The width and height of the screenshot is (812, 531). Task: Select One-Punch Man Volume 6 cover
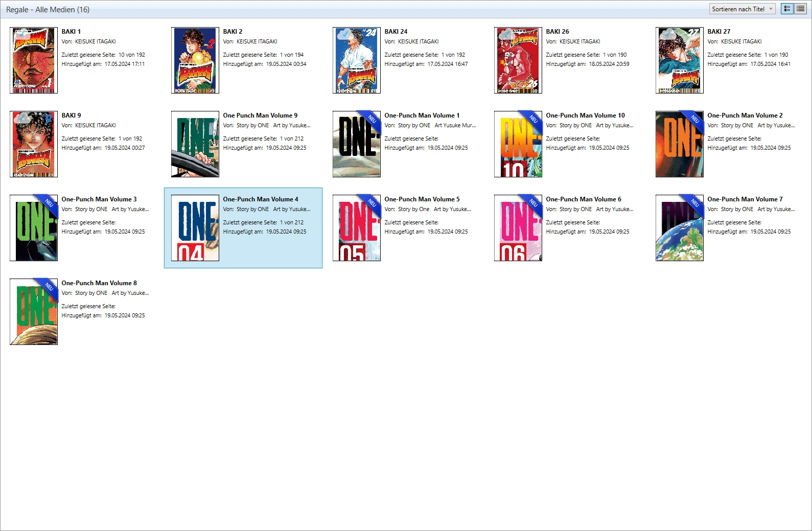[x=518, y=228]
